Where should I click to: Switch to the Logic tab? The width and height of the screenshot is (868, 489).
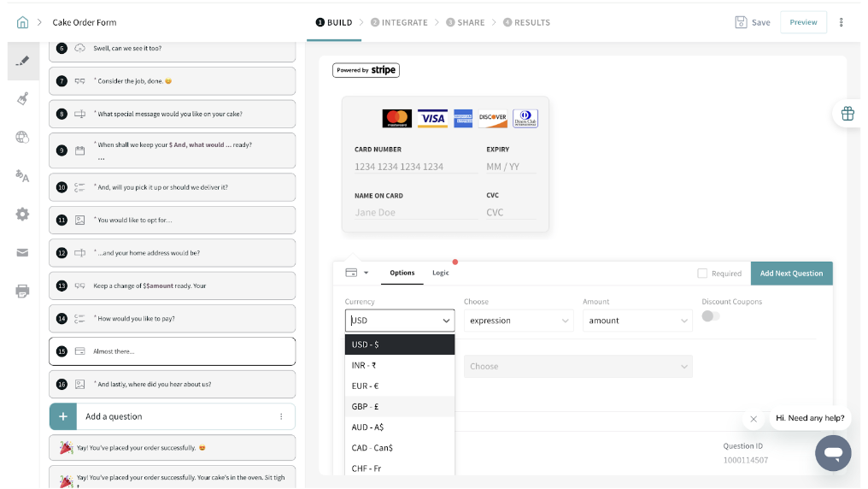click(x=440, y=273)
